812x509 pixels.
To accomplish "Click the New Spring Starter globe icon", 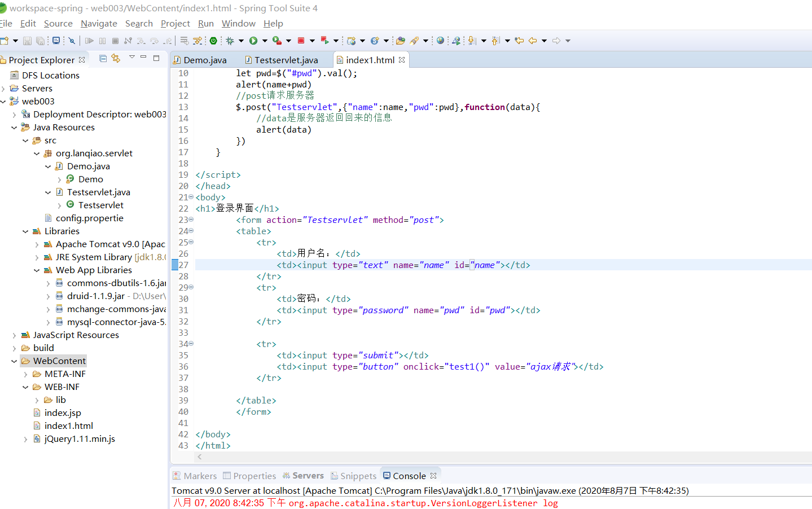I will (x=352, y=41).
